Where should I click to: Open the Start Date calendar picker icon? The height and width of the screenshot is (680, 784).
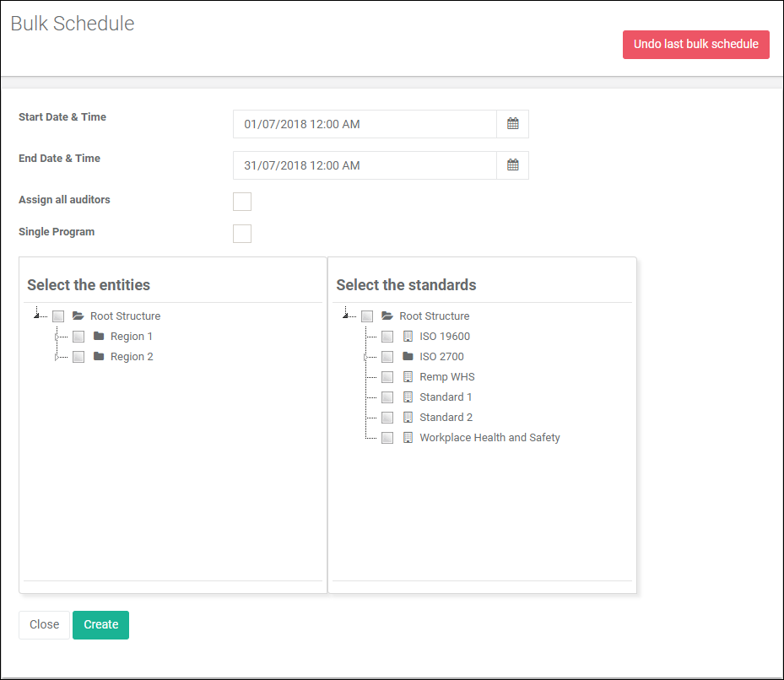pos(512,123)
